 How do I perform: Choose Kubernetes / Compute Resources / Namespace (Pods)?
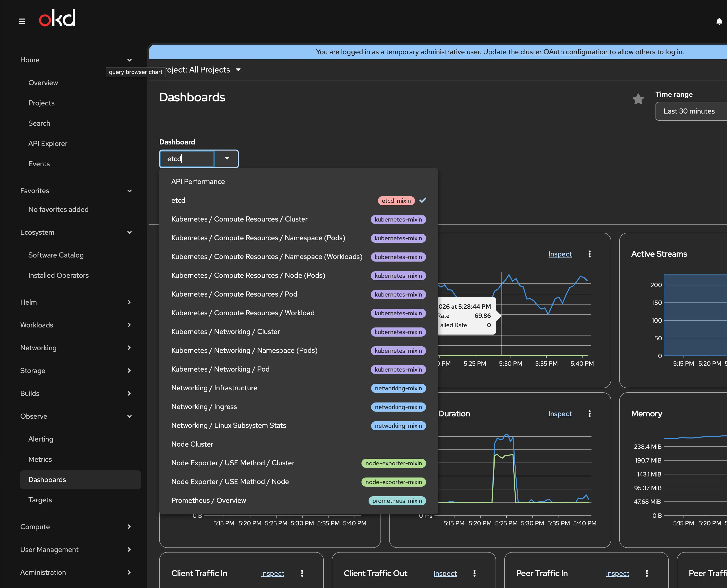pyautogui.click(x=298, y=238)
